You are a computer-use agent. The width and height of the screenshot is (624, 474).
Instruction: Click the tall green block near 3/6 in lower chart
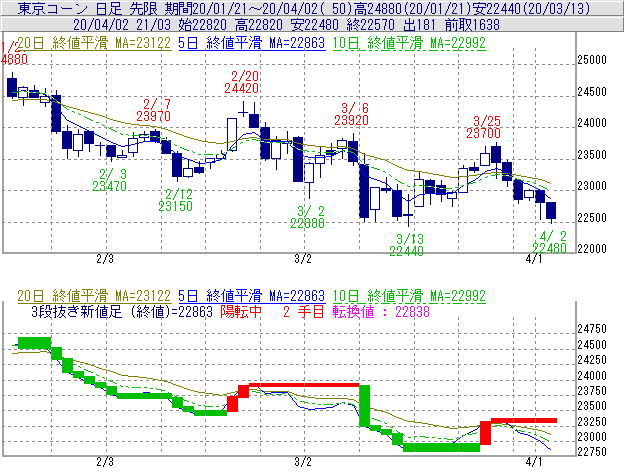(x=365, y=406)
